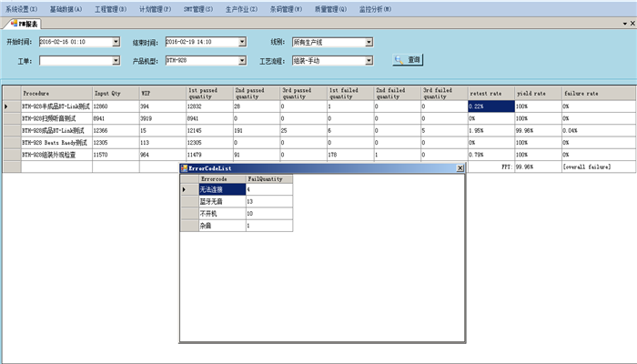The height and width of the screenshot is (364, 637).
Task: Open the 质量管理(Q) menu
Action: coord(330,9)
